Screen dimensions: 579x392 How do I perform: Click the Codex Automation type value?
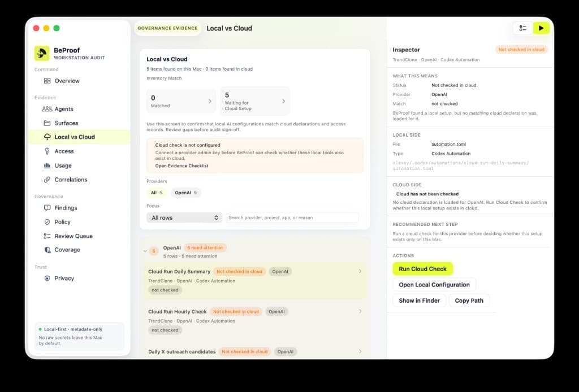click(x=451, y=154)
